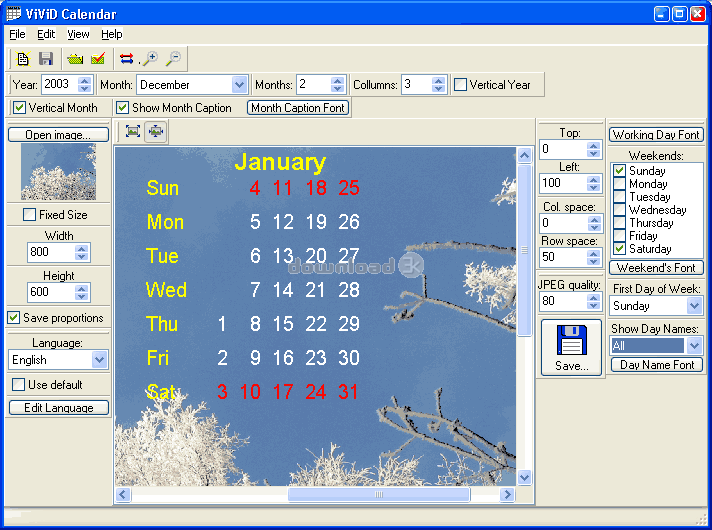
Task: Open the View menu
Action: [78, 34]
